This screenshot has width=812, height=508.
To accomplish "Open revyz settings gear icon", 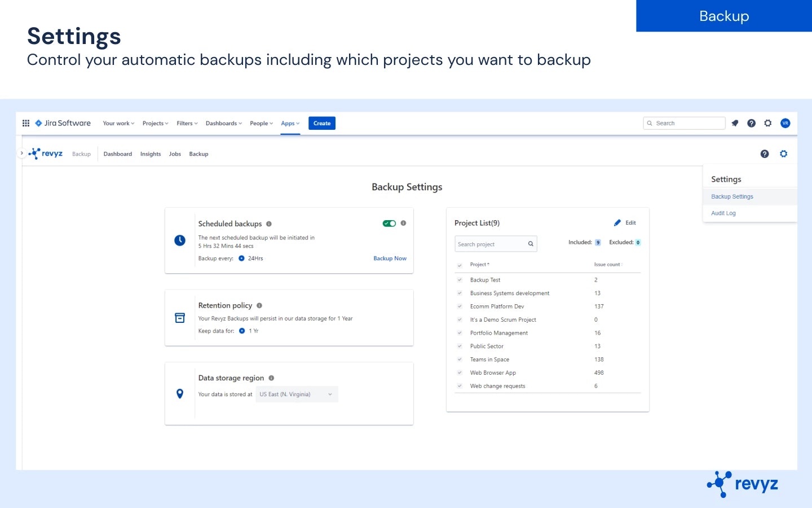I will click(x=783, y=154).
